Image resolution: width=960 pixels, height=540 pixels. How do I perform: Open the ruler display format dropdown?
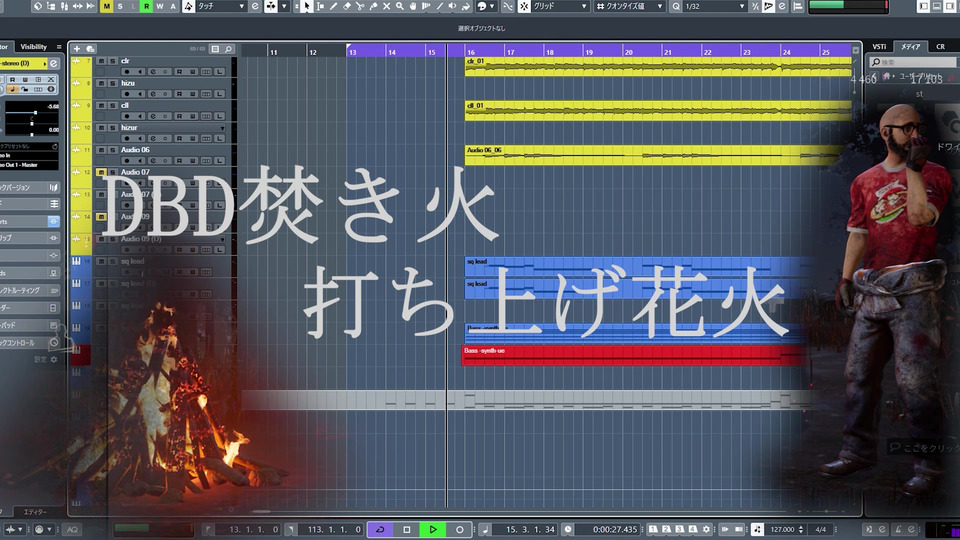[855, 51]
